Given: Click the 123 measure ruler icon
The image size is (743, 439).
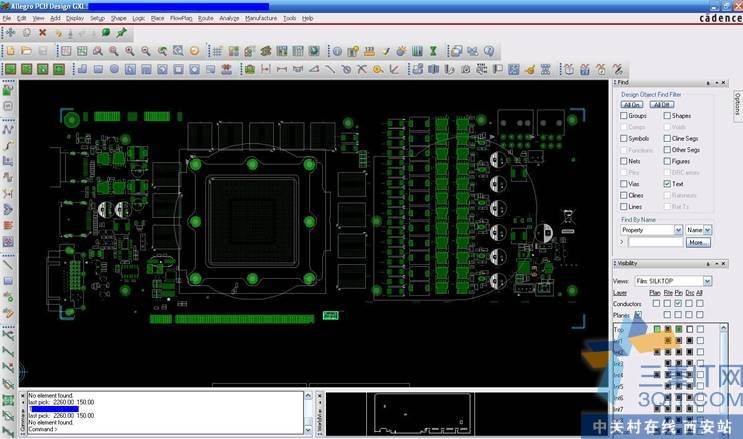Looking at the screenshot, I should [x=369, y=51].
